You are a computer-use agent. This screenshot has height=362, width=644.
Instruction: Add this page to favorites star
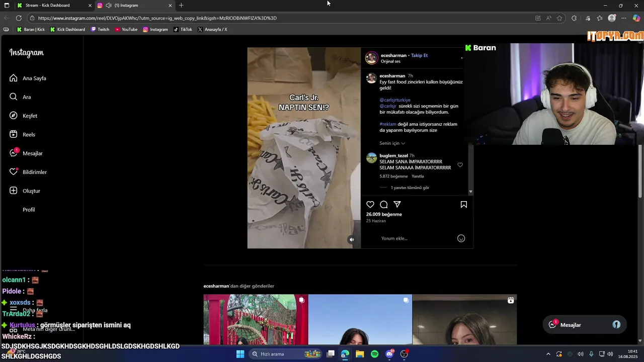click(x=559, y=18)
